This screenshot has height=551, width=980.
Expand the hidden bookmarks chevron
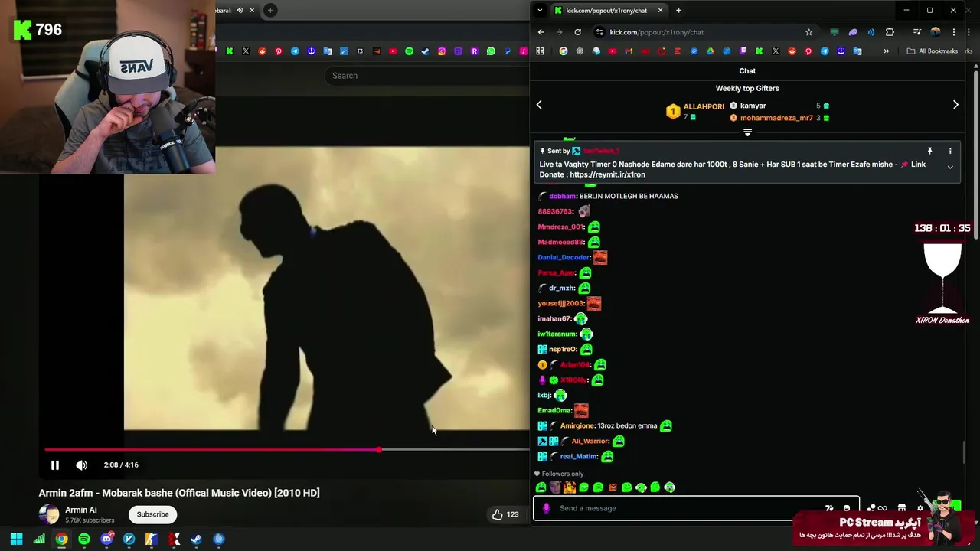pos(887,51)
